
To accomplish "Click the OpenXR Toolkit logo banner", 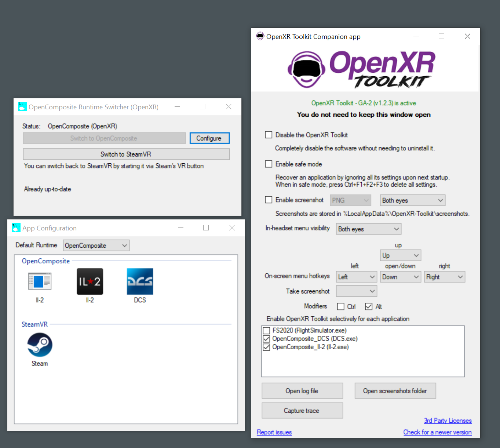I will 361,69.
